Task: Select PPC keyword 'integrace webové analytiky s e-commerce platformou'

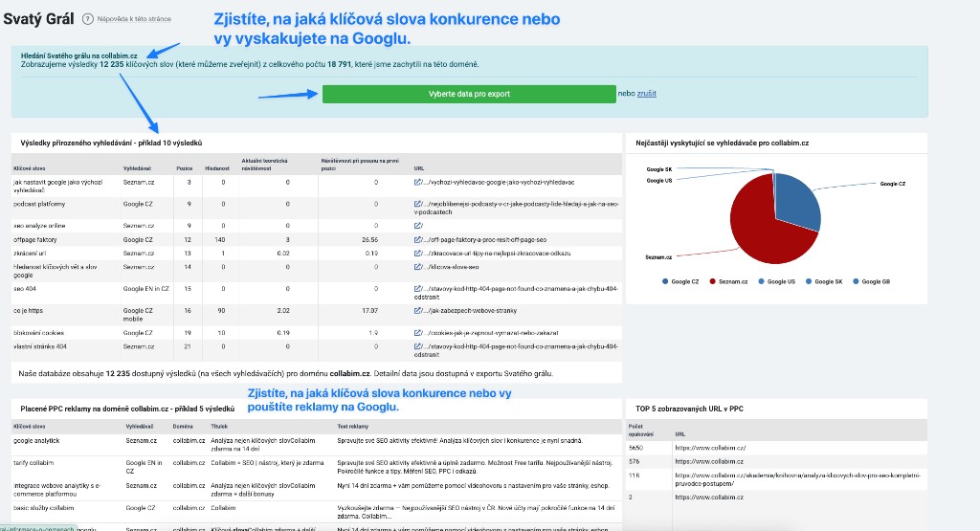Action: pyautogui.click(x=56, y=490)
